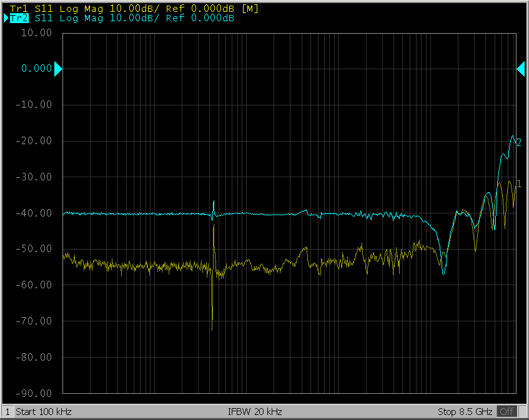Click the active trace arrow beside Tr2

(6, 18)
